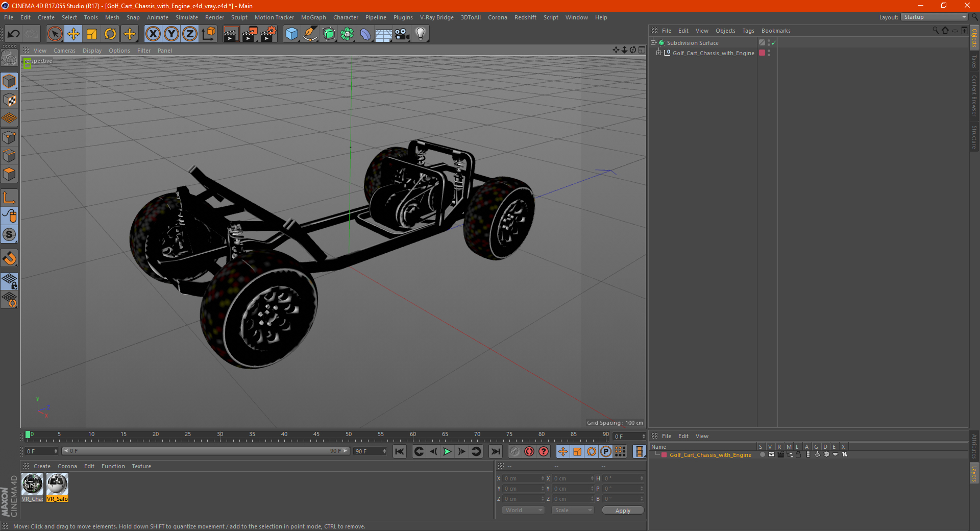Click the frame range slider bar
The image size is (980, 531).
(x=205, y=451)
